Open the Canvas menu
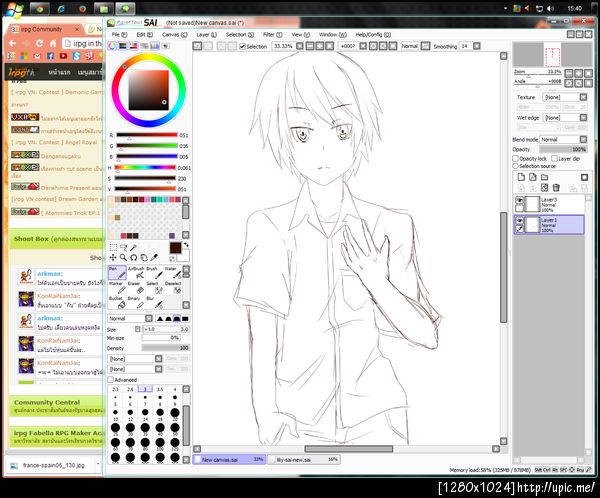The width and height of the screenshot is (600, 498). (x=174, y=34)
